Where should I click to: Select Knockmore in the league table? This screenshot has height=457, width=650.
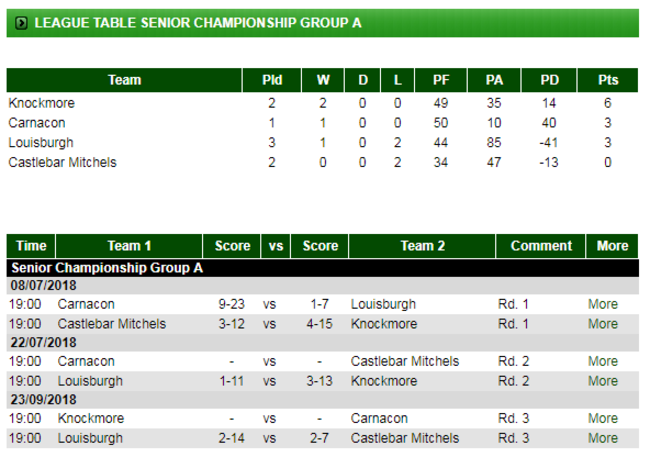click(41, 103)
